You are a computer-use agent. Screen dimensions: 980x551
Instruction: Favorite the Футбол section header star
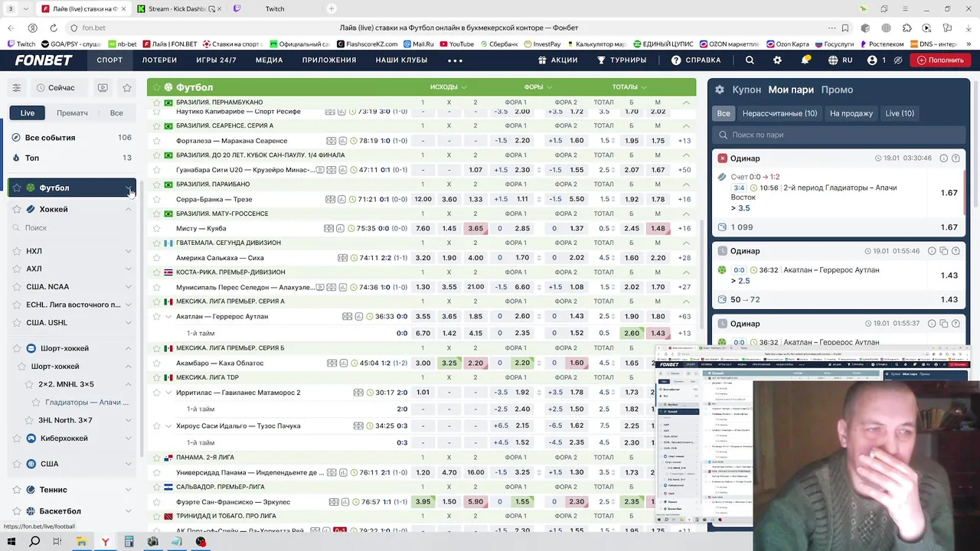pyautogui.click(x=157, y=87)
